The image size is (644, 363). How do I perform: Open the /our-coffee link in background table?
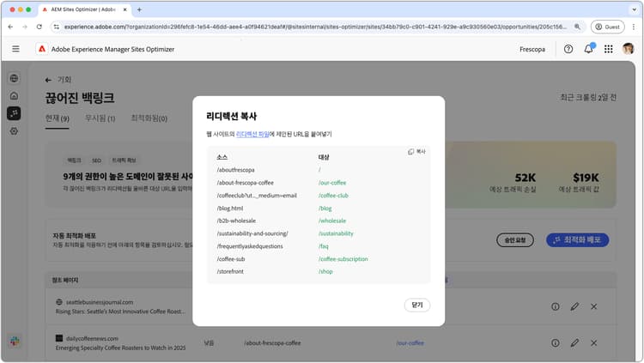point(410,343)
